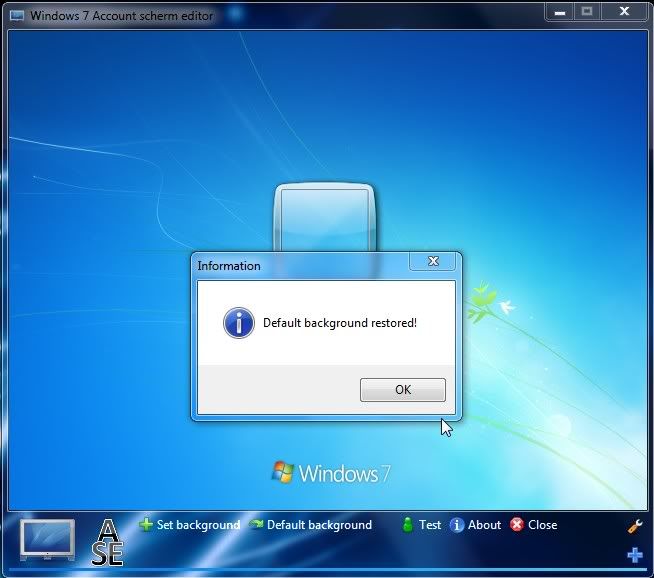Click the blue About info icon
The image size is (654, 578).
[457, 525]
